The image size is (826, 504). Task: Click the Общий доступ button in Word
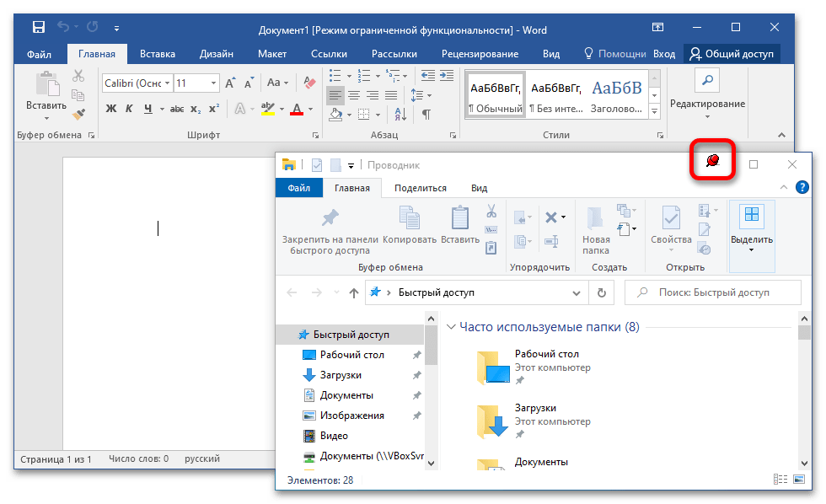tap(732, 54)
